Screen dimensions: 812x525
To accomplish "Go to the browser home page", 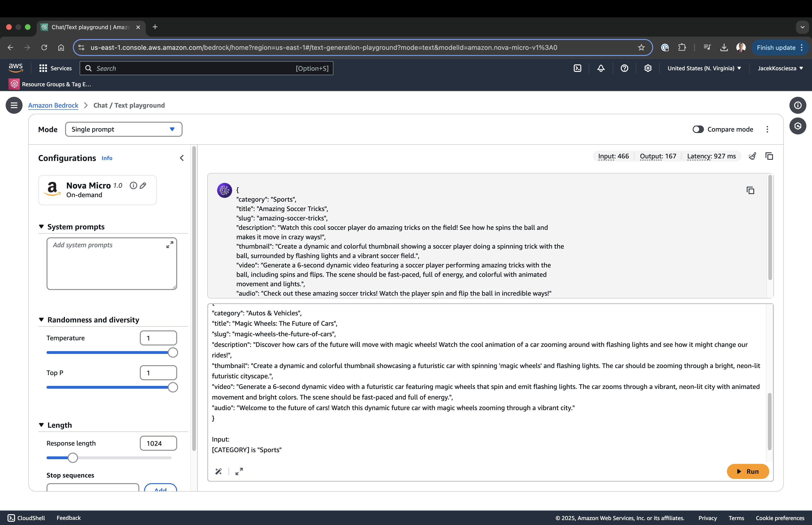I will [61, 47].
